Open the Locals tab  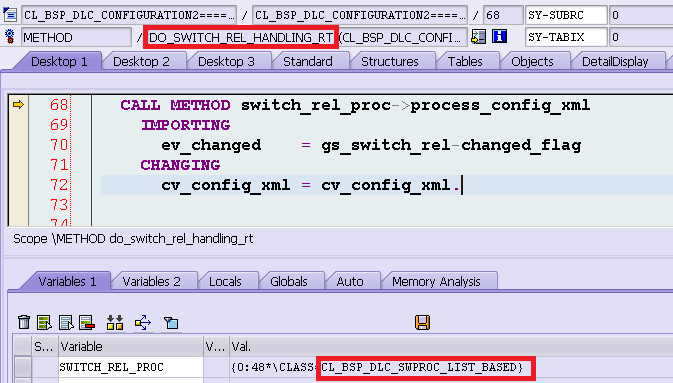[x=225, y=281]
